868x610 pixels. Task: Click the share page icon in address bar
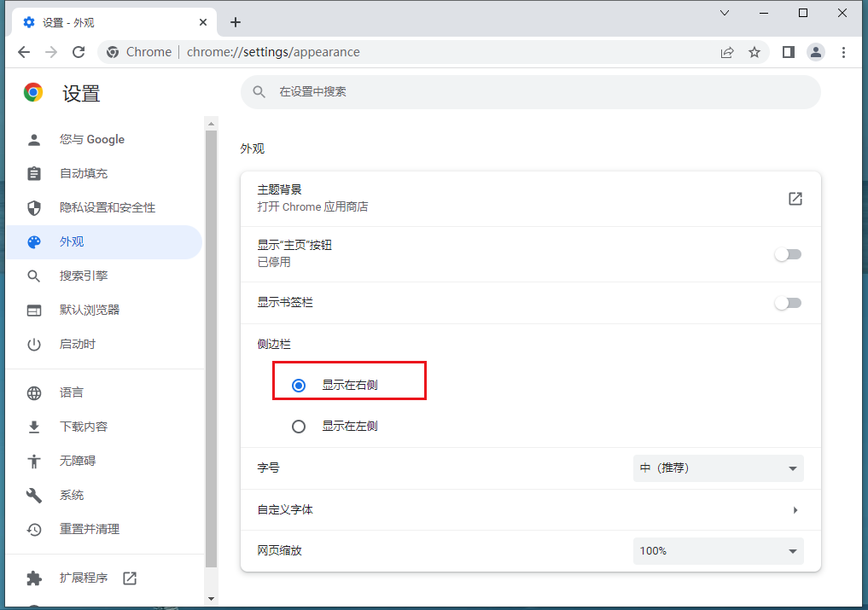click(727, 53)
